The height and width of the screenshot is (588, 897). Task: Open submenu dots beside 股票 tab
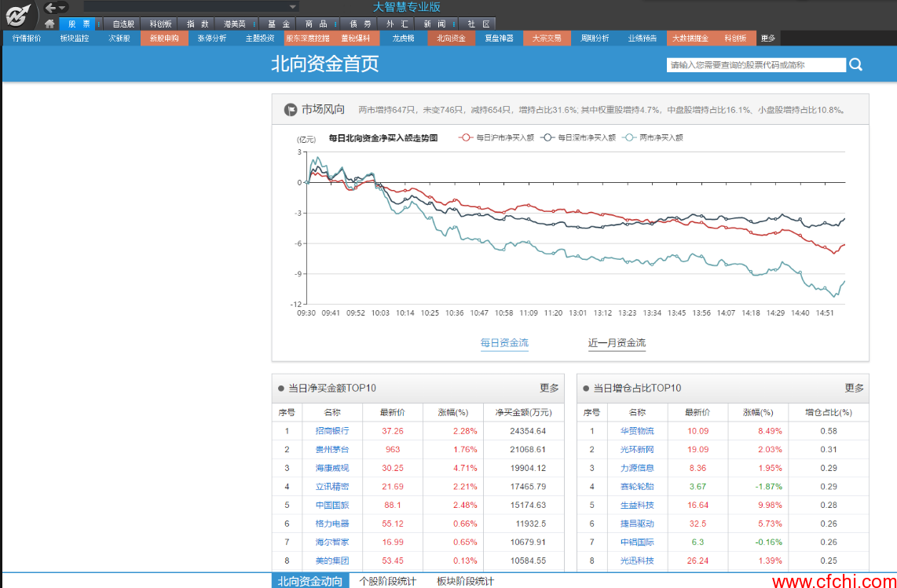(99, 24)
